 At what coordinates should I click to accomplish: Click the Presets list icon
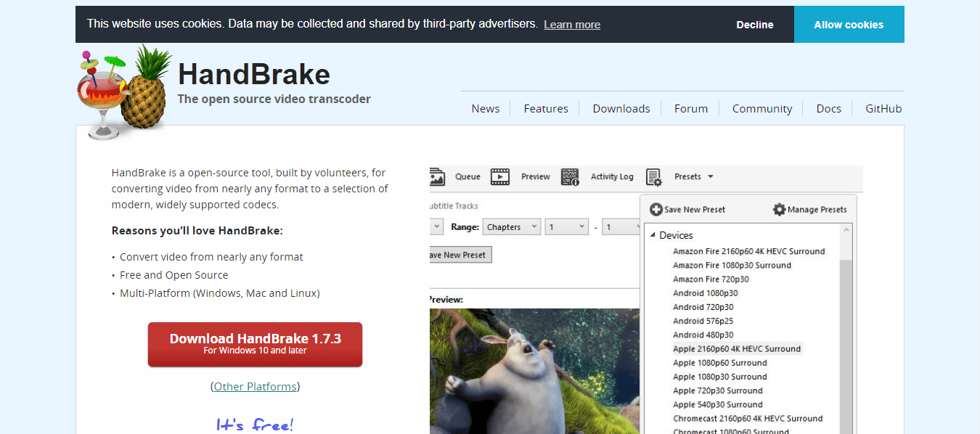click(653, 177)
